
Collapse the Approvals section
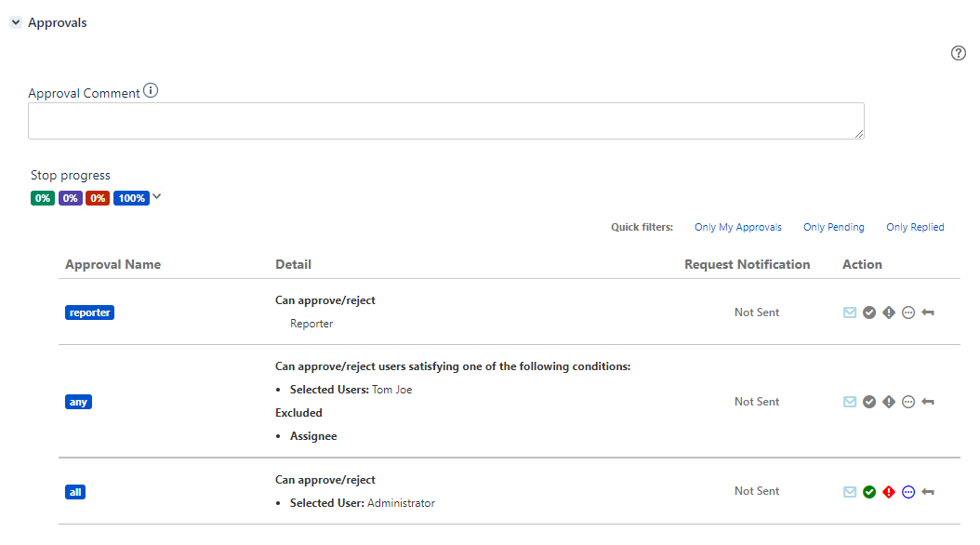click(x=16, y=22)
